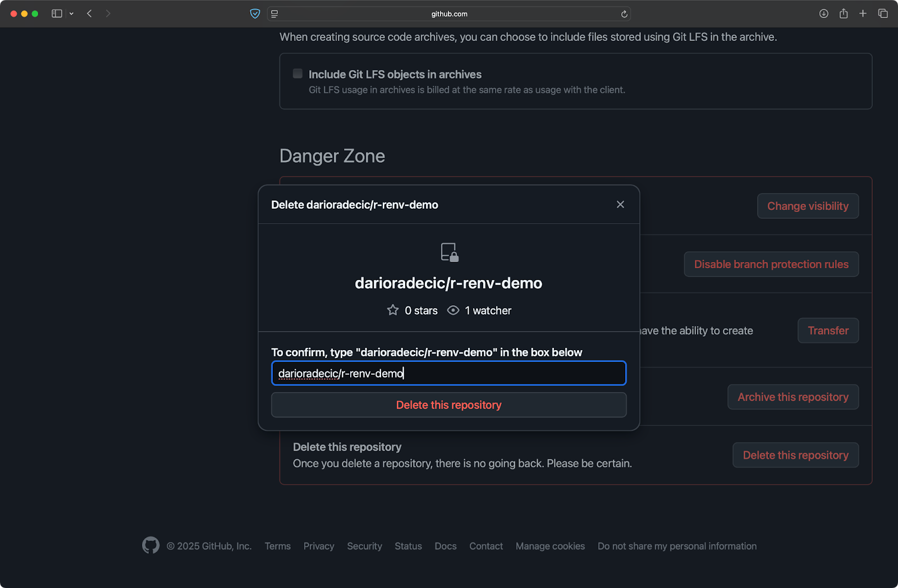Viewport: 898px width, 588px height.
Task: Click the © 2025 GitHub, Inc. text
Action: coord(209,546)
